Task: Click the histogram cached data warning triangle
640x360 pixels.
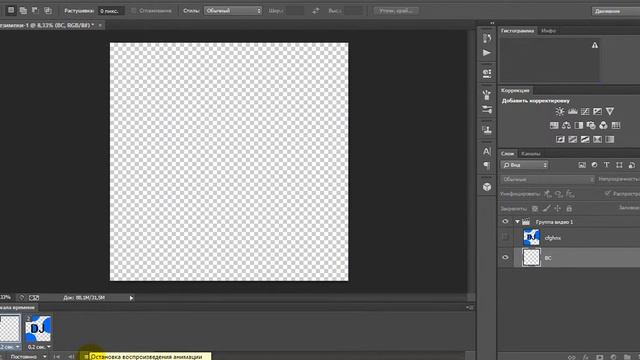Action: click(x=595, y=45)
